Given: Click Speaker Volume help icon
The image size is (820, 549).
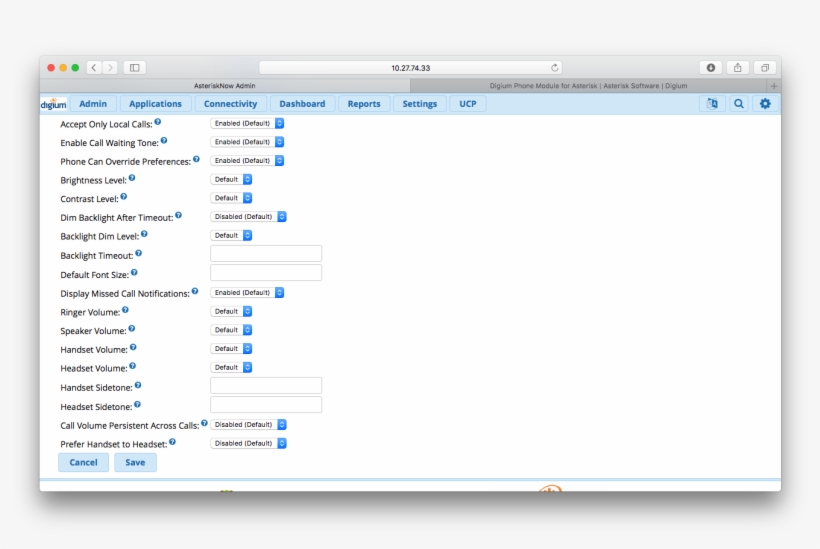Looking at the screenshot, I should [132, 329].
